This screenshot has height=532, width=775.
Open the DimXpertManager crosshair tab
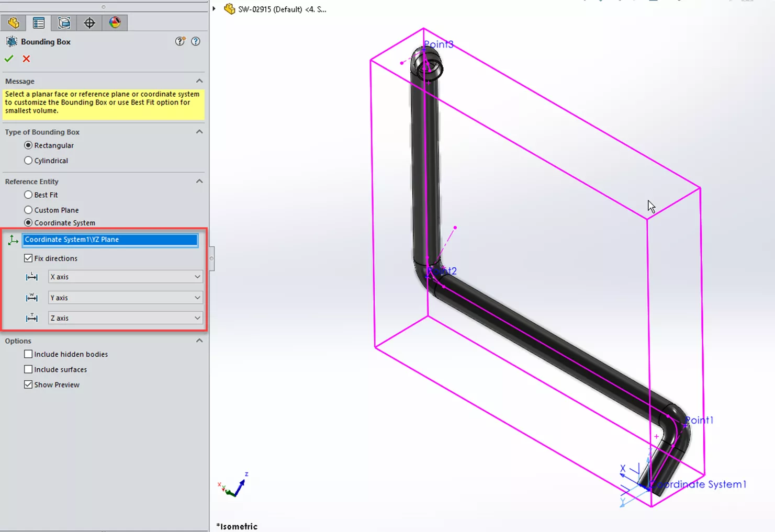pos(89,23)
